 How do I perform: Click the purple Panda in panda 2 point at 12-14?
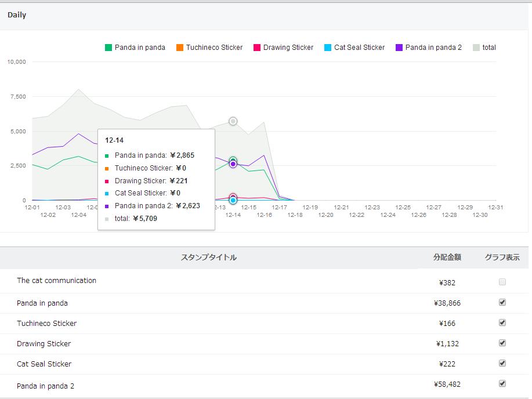point(233,164)
